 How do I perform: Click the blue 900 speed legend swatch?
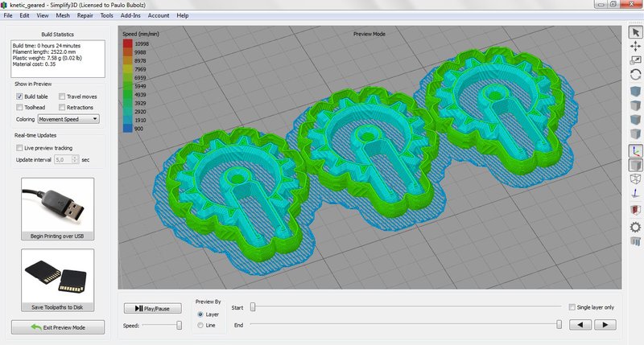(x=128, y=129)
